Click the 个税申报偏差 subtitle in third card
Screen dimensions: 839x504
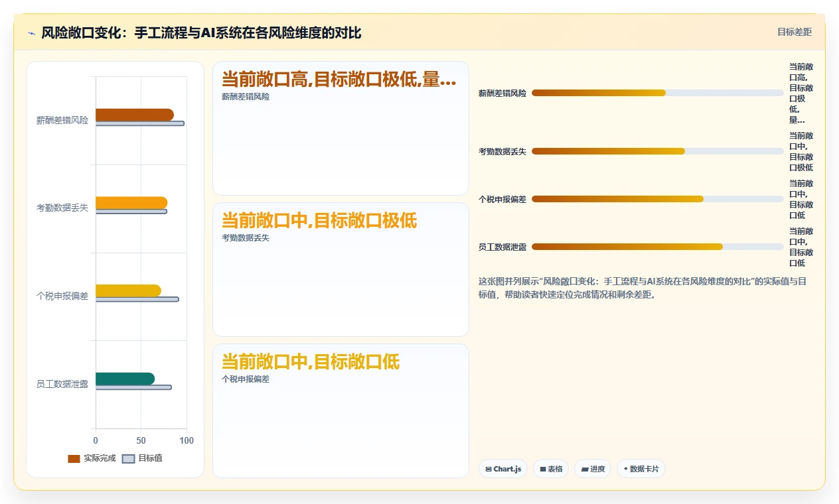(246, 379)
